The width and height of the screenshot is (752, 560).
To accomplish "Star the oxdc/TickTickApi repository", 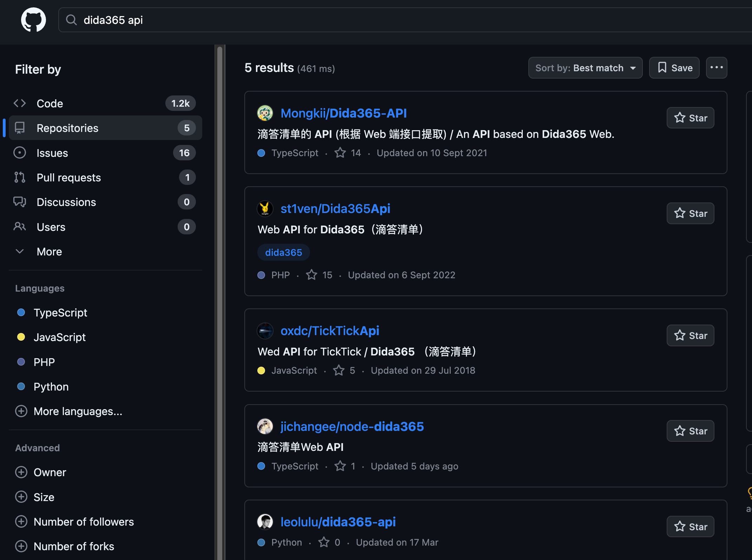I will pyautogui.click(x=690, y=335).
